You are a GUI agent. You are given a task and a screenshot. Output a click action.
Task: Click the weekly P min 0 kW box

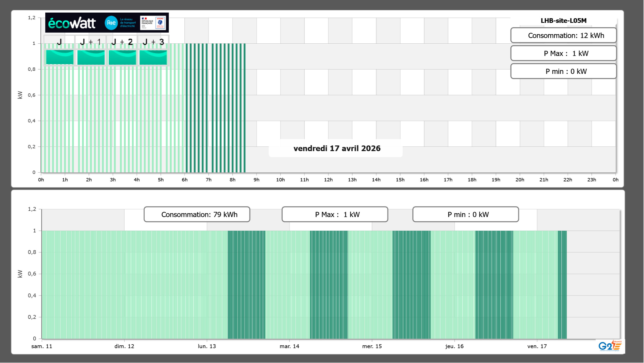(x=465, y=214)
